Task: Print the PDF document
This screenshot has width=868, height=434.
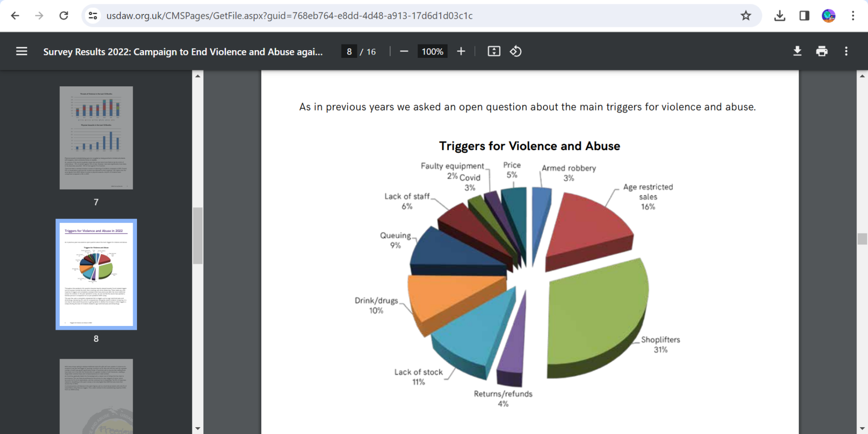Action: click(x=822, y=51)
